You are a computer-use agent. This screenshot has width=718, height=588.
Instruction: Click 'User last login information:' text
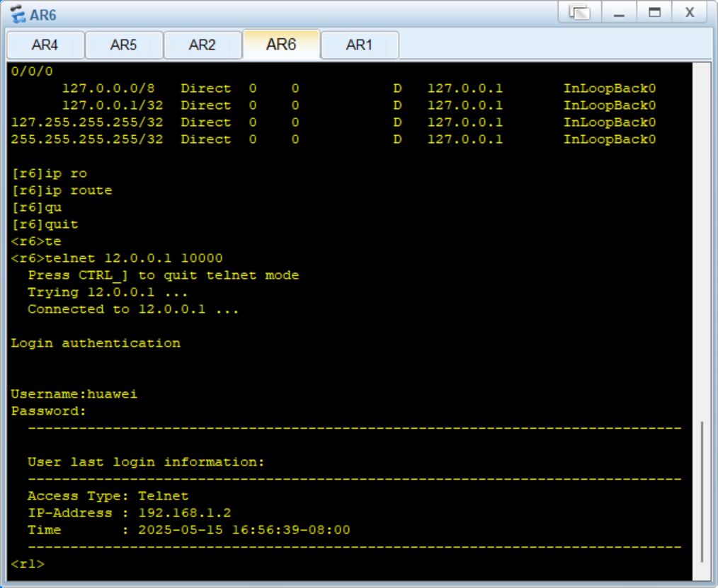(x=146, y=462)
